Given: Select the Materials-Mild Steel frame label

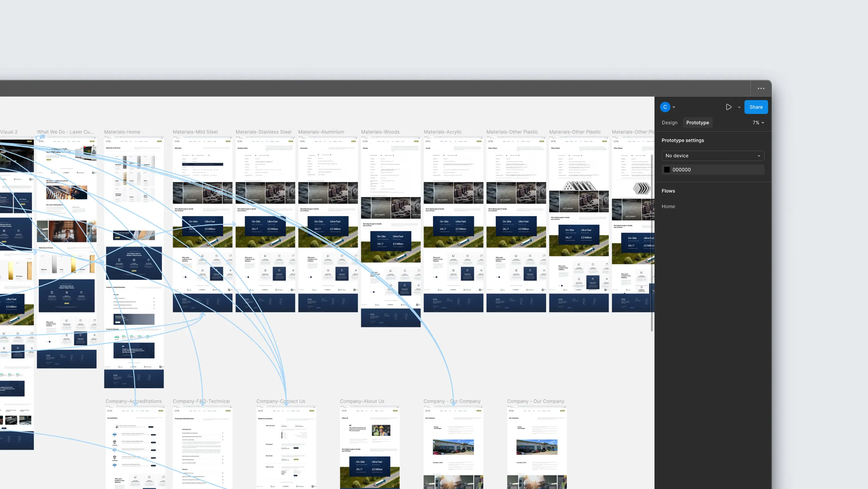Looking at the screenshot, I should coord(195,132).
